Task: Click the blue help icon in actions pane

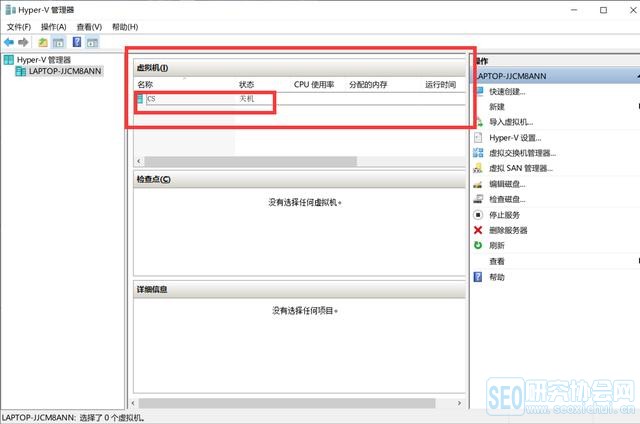Action: pyautogui.click(x=478, y=277)
